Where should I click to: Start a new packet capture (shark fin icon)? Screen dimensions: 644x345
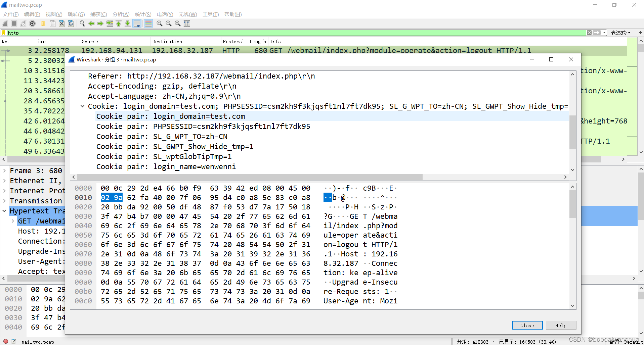click(x=5, y=23)
